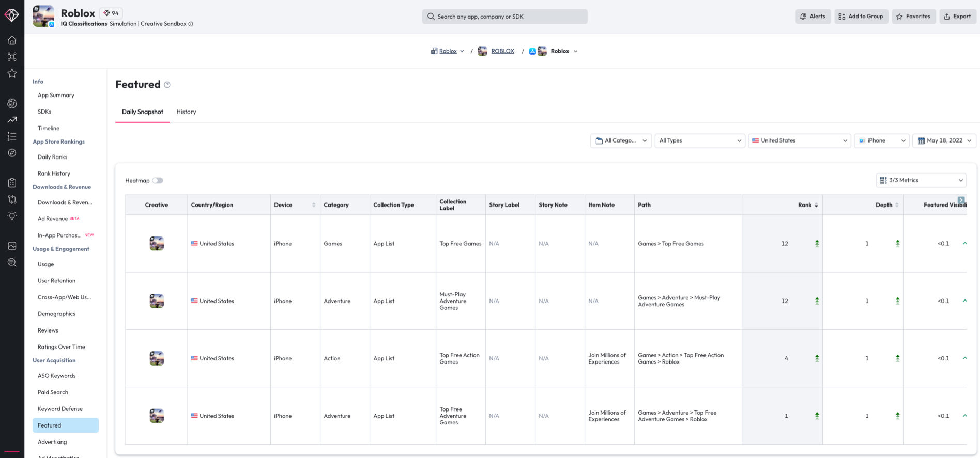Collapse the Top Free Games row chevron
This screenshot has height=458, width=980.
click(964, 243)
